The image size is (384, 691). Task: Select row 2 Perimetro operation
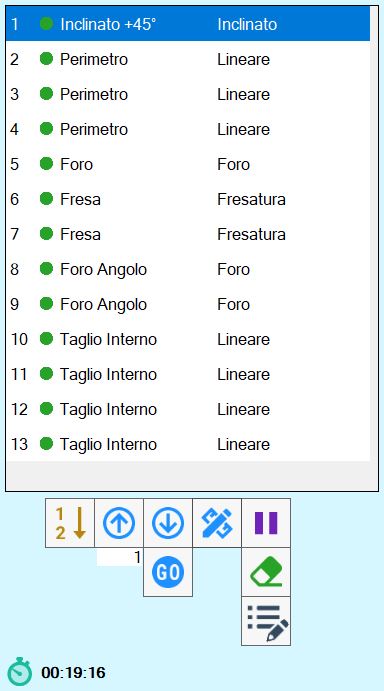pyautogui.click(x=188, y=59)
